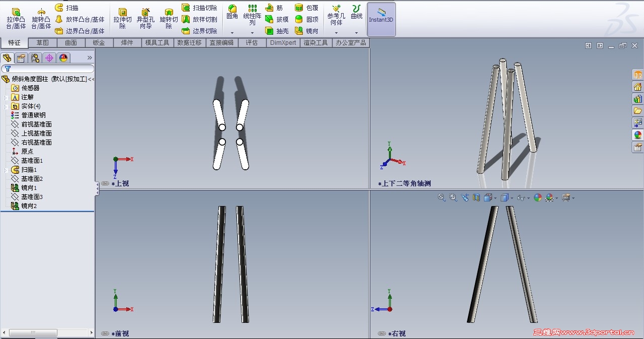The width and height of the screenshot is (644, 339).
Task: Open the FeatureManager design tree tab
Action: pyautogui.click(x=7, y=58)
